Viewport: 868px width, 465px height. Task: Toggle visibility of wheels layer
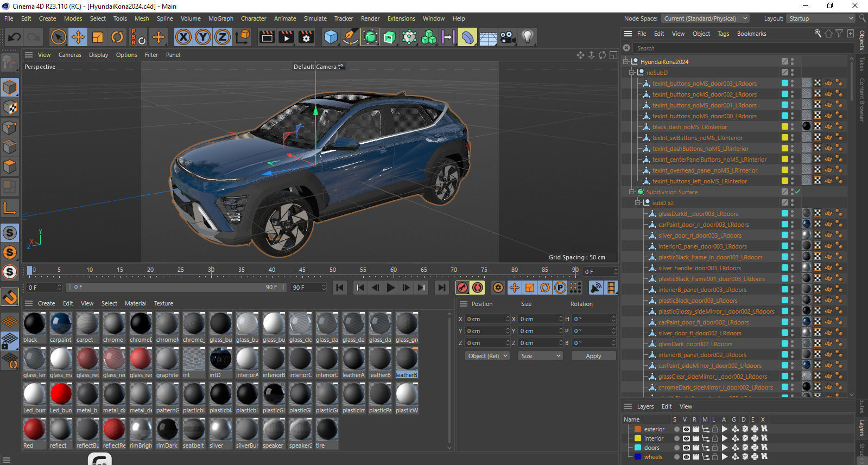click(686, 457)
